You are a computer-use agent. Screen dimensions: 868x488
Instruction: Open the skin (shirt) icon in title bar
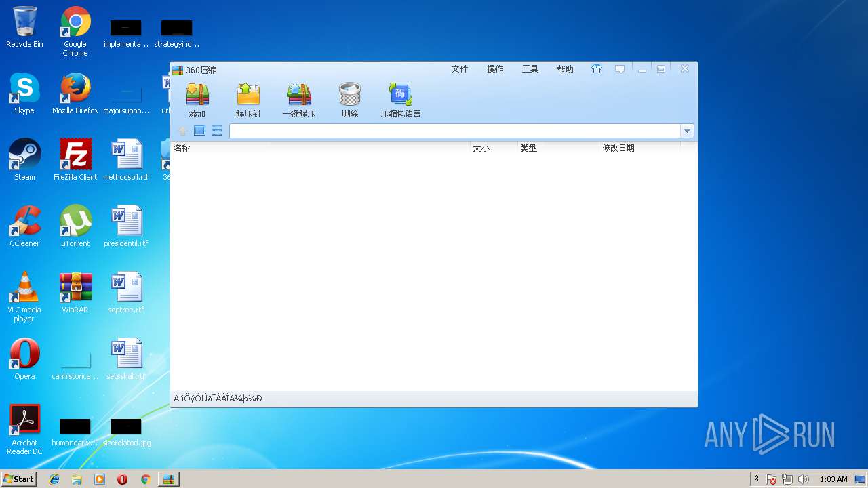[597, 69]
